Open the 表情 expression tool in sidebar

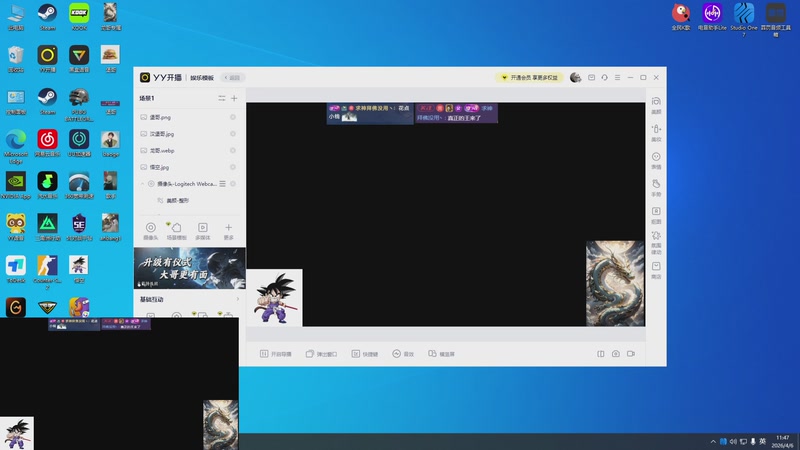tap(656, 160)
